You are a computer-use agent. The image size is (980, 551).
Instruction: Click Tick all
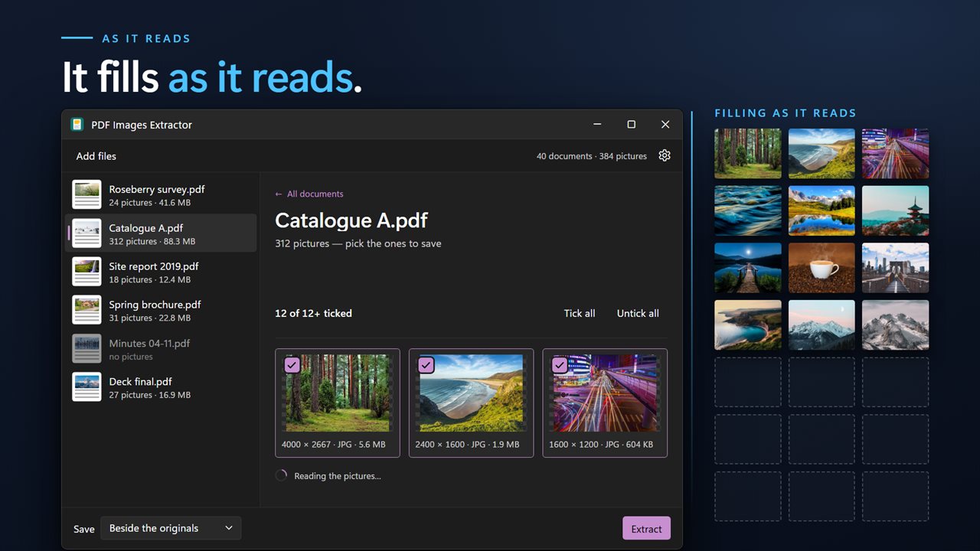point(580,313)
